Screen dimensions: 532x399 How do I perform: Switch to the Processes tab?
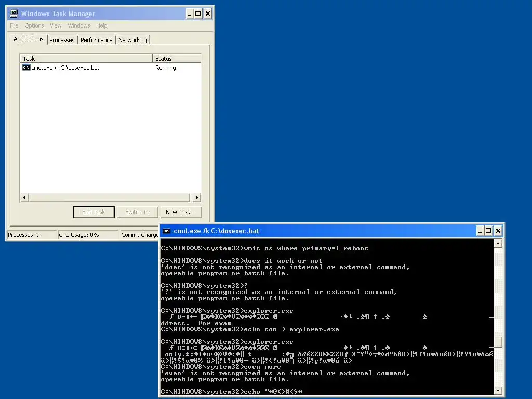(62, 40)
